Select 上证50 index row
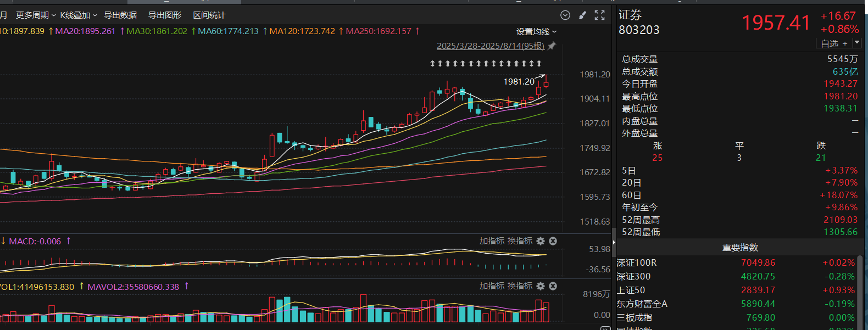 pos(736,290)
